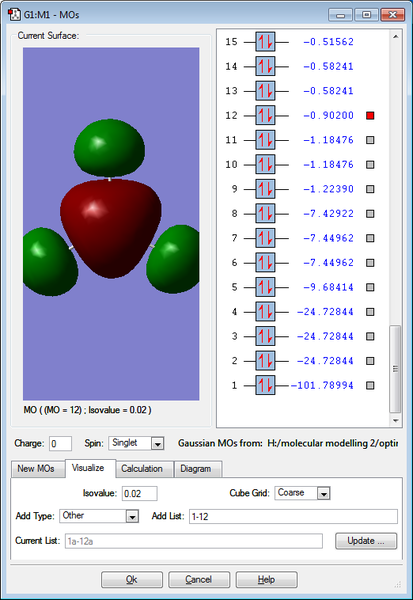The height and width of the screenshot is (600, 413).
Task: Switch to the New MOs tab
Action: pyautogui.click(x=36, y=469)
